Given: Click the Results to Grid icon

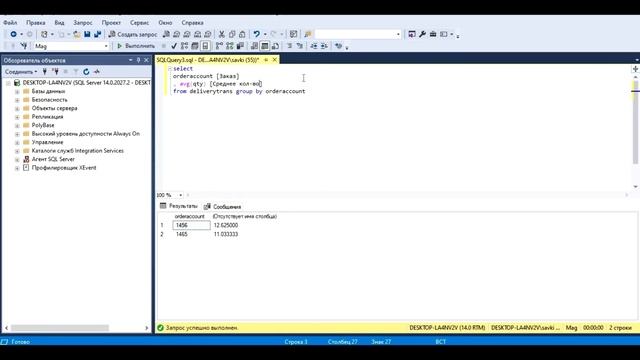Looking at the screenshot, I should (x=265, y=46).
